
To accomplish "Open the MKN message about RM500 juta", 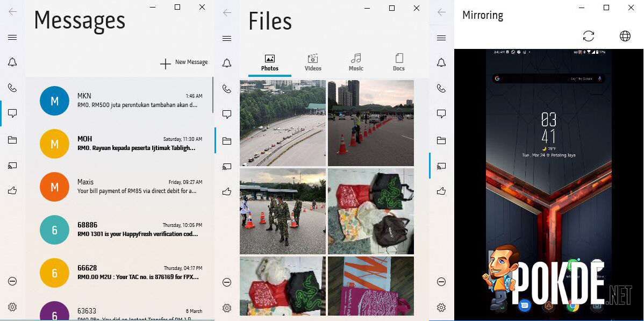I will point(119,101).
